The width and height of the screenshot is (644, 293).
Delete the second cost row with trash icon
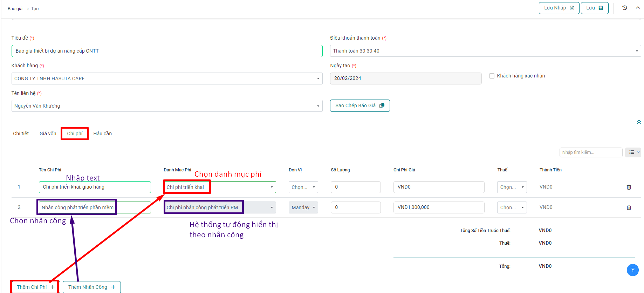(629, 207)
